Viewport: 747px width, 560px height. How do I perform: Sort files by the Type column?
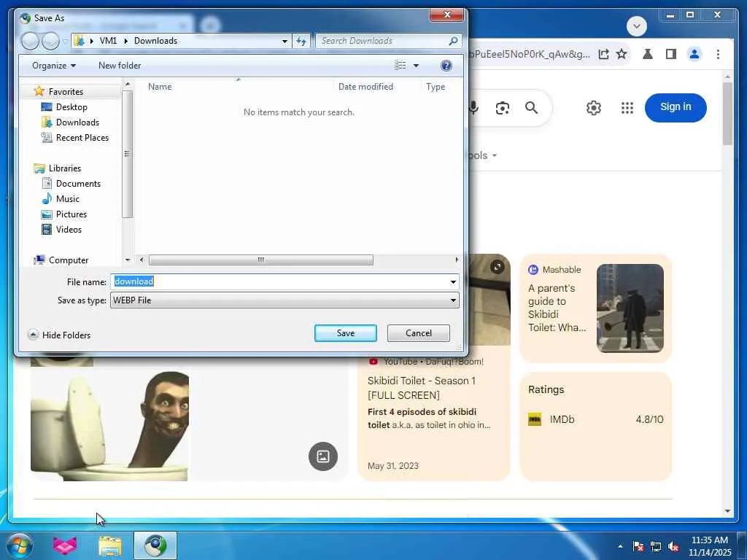point(436,87)
